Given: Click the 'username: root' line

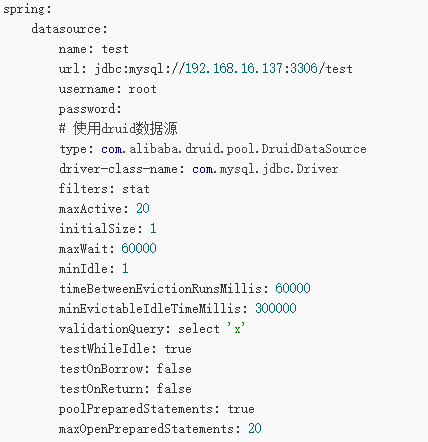Looking at the screenshot, I should (x=108, y=89).
